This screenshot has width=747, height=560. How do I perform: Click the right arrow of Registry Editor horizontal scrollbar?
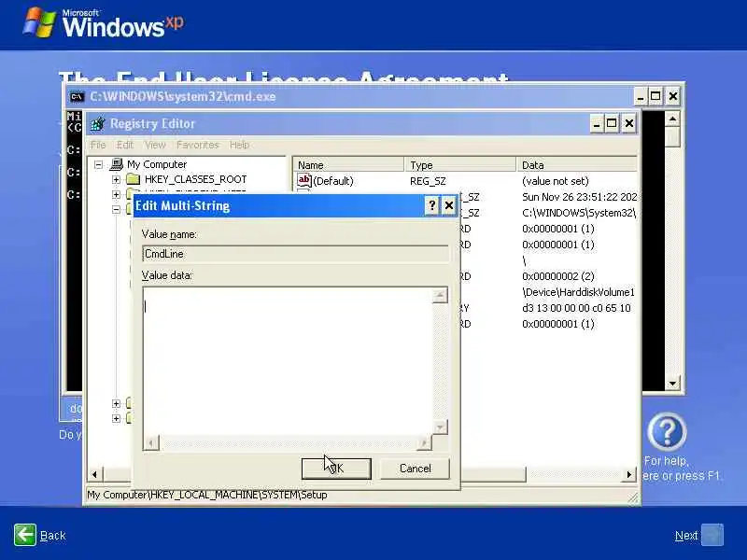(x=629, y=474)
